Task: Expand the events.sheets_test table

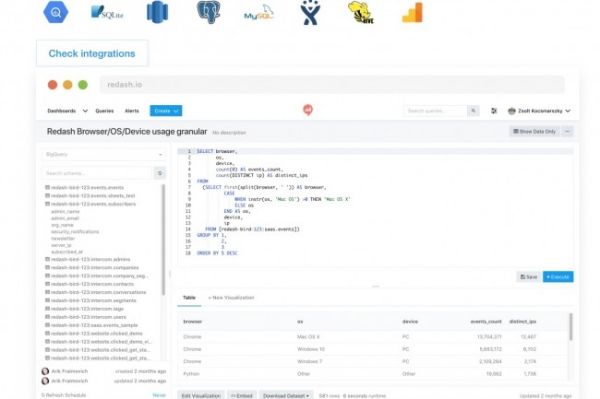Action: pyautogui.click(x=90, y=196)
